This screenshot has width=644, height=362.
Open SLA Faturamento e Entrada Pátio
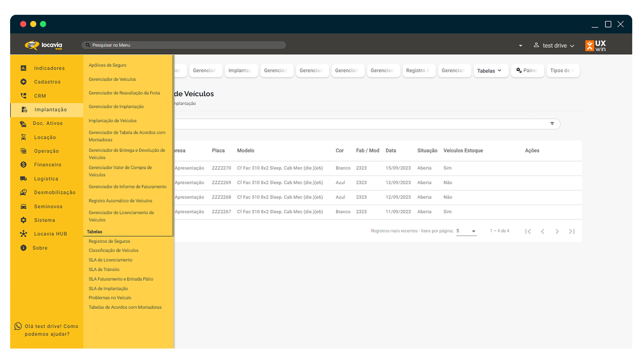pos(121,279)
